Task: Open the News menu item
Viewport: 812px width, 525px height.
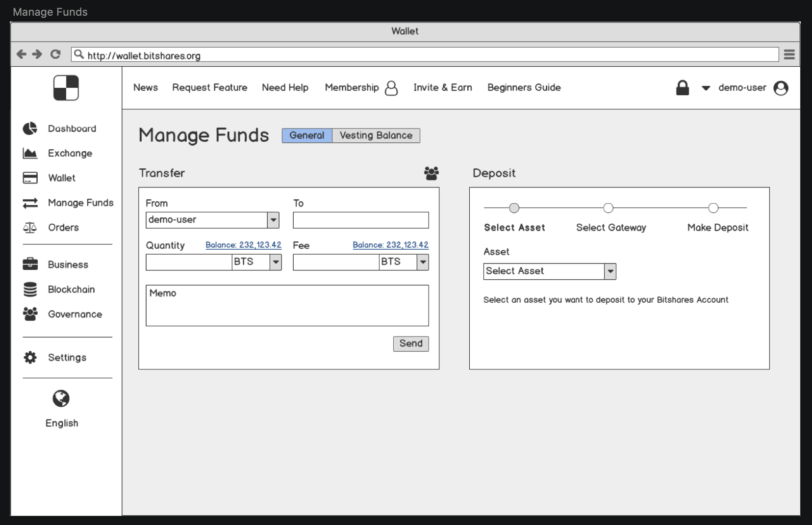Action: click(x=146, y=87)
